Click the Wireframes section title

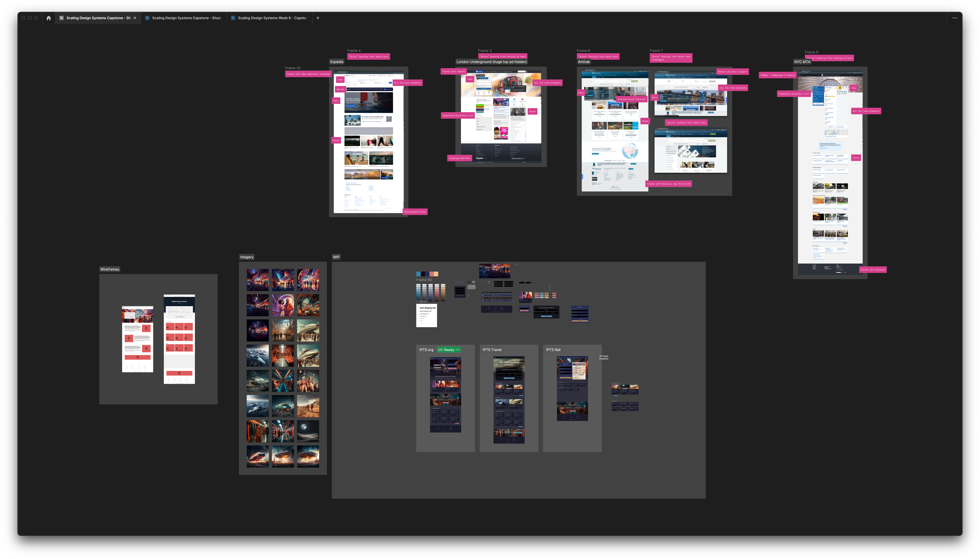point(110,269)
